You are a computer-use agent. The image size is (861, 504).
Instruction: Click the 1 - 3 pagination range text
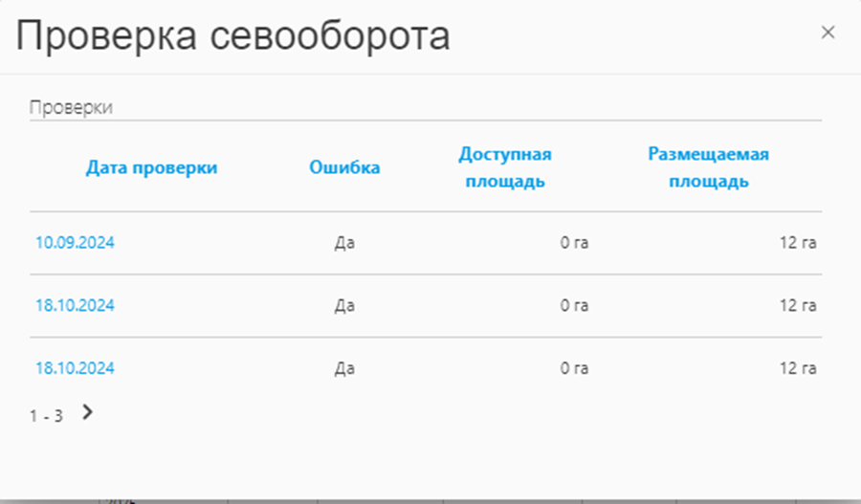[x=46, y=416]
